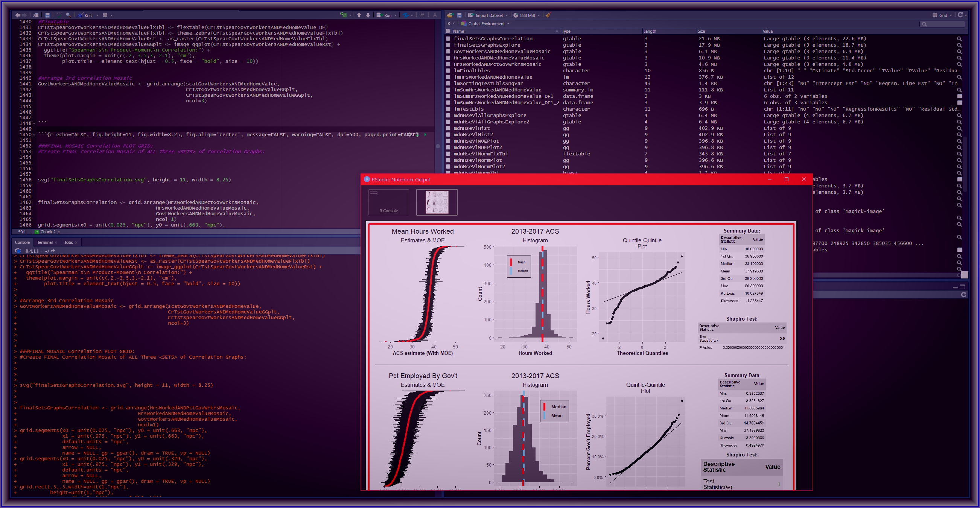Clear environment objects with broom icon
980x508 pixels.
pyautogui.click(x=548, y=15)
